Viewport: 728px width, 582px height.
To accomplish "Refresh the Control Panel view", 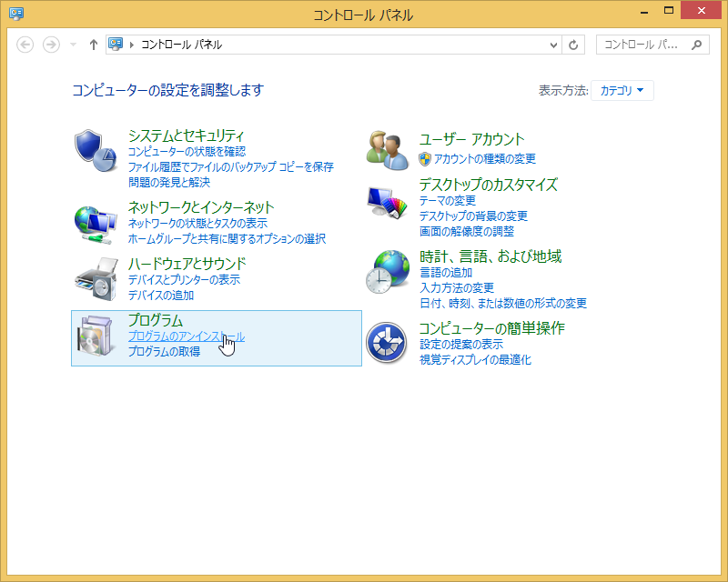I will (573, 45).
